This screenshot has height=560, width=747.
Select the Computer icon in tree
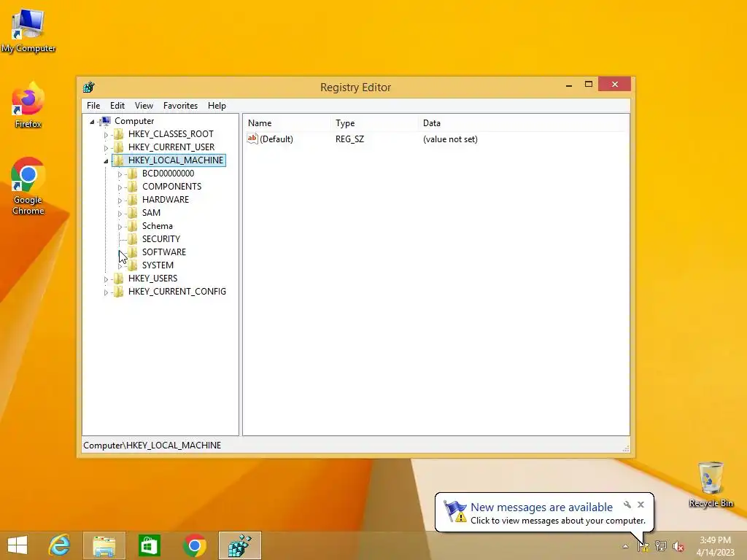pyautogui.click(x=106, y=121)
